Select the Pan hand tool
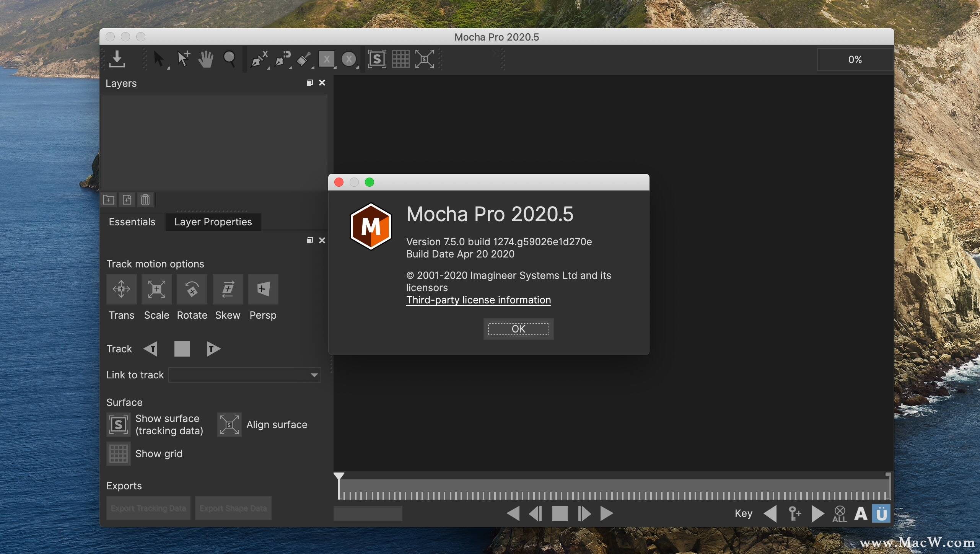 click(206, 59)
